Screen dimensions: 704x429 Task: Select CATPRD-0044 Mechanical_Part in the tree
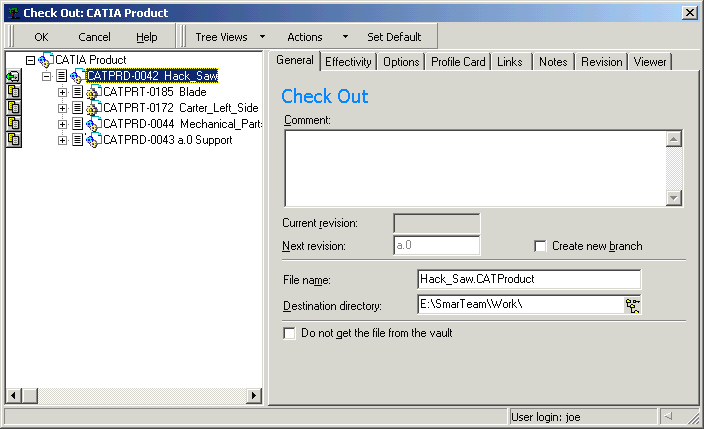tap(183, 124)
